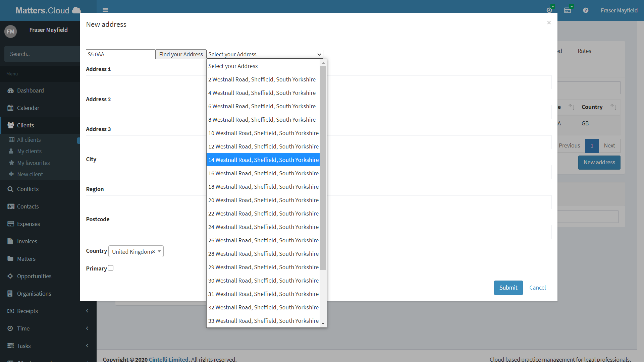Open the Organisations menu item

coord(34,293)
